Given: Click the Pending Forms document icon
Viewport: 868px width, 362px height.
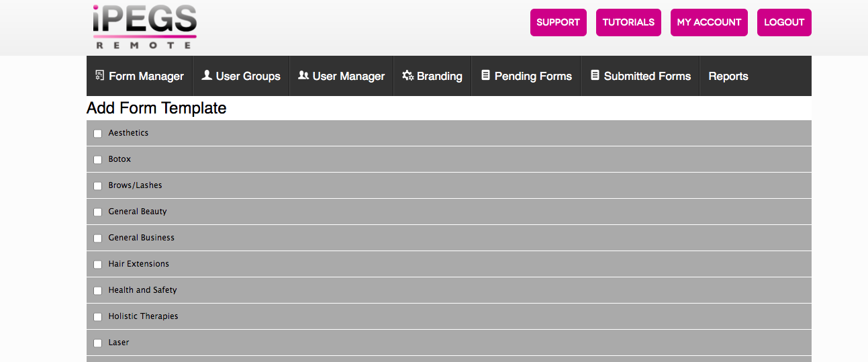Looking at the screenshot, I should point(486,75).
